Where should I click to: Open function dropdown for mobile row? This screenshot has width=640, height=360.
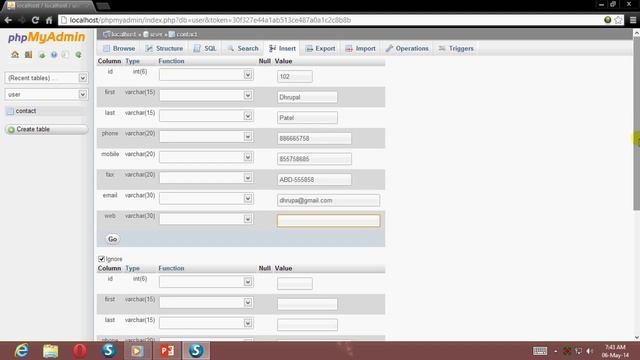[x=206, y=157]
